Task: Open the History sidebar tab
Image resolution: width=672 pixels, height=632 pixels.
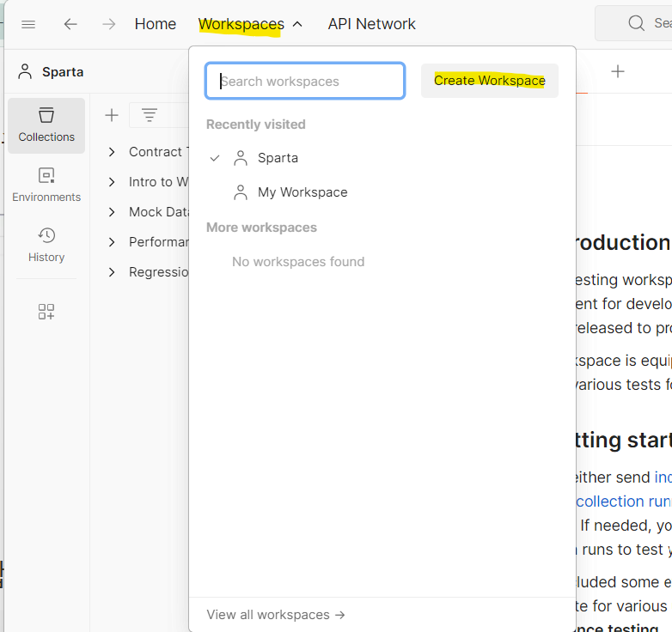Action: pos(46,246)
